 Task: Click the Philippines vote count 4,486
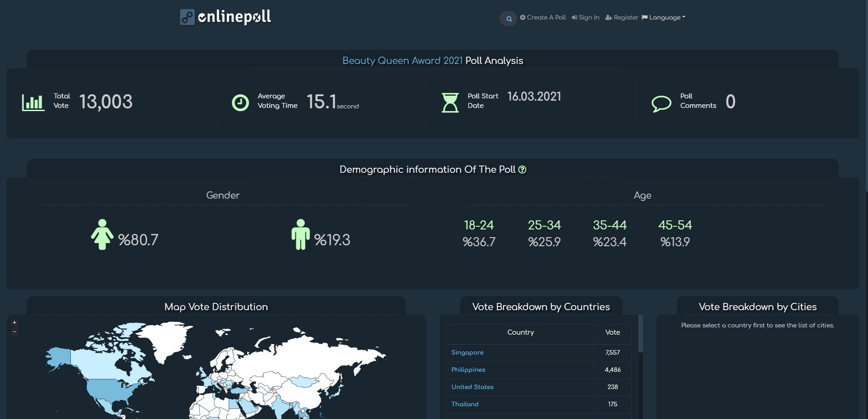click(x=613, y=370)
